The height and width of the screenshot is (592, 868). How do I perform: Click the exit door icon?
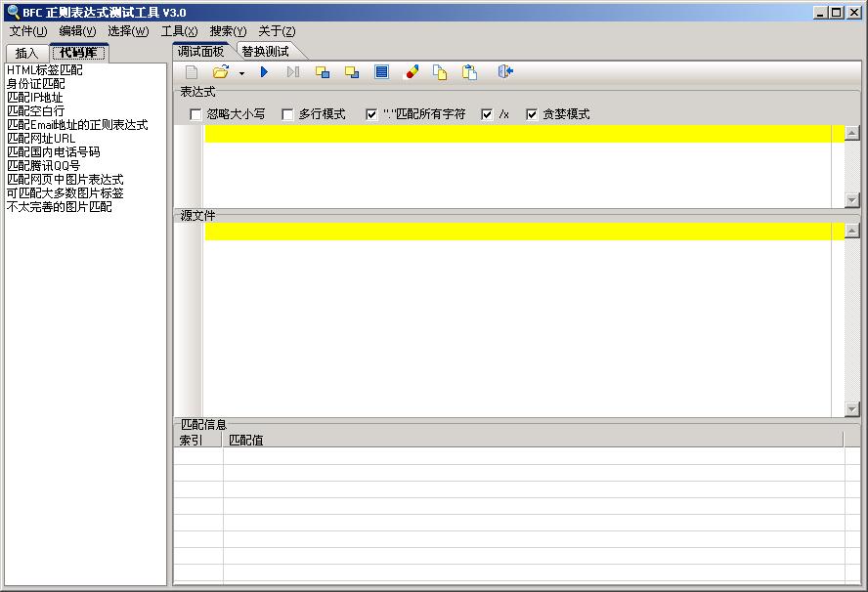[505, 72]
